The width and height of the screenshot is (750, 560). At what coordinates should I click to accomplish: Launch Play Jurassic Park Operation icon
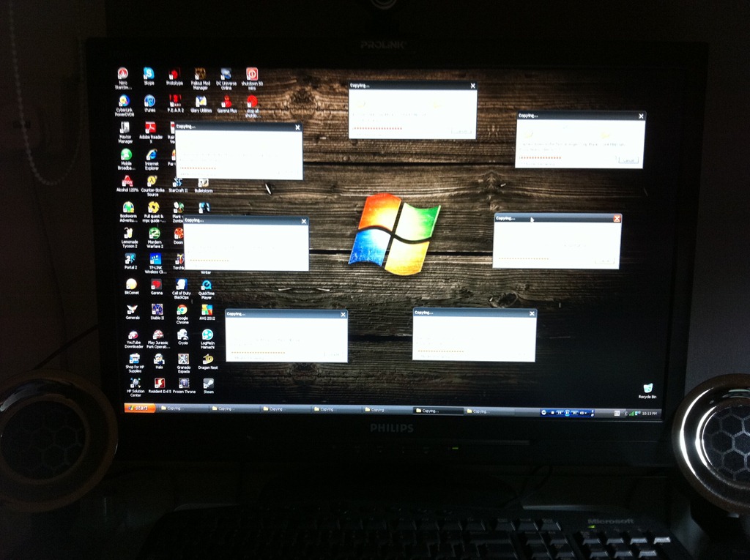point(158,339)
